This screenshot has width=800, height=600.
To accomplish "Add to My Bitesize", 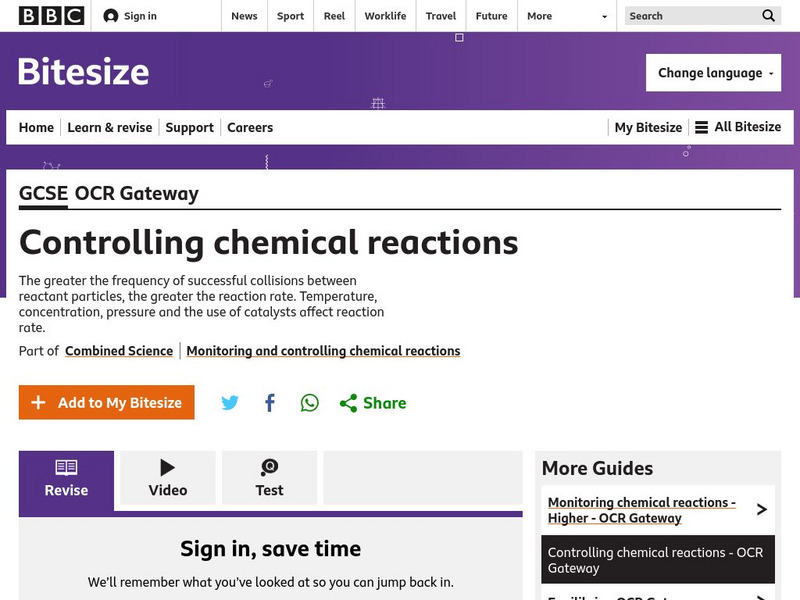I will tap(106, 403).
